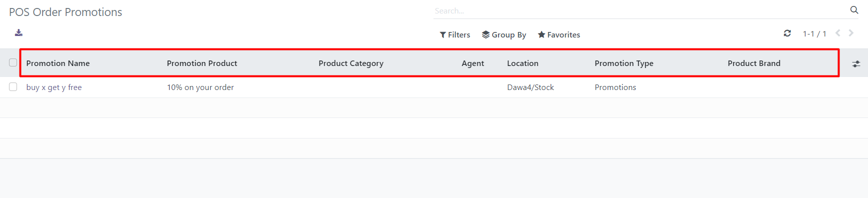868x198 pixels.
Task: Open the 'buy x get y free' record
Action: coord(54,87)
